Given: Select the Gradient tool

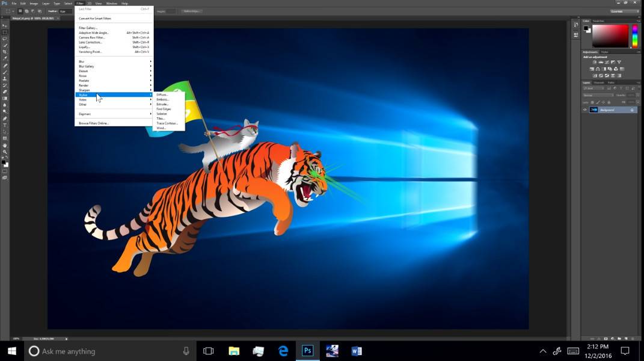Looking at the screenshot, I should click(x=5, y=98).
